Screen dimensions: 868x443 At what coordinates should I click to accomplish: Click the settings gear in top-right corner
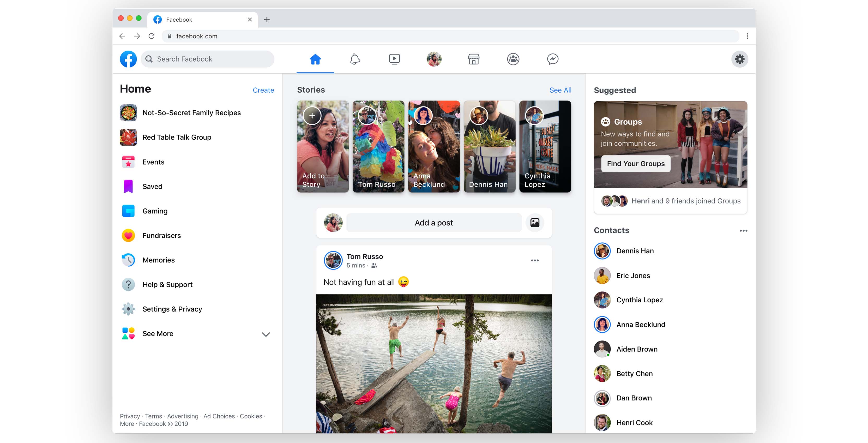[740, 59]
